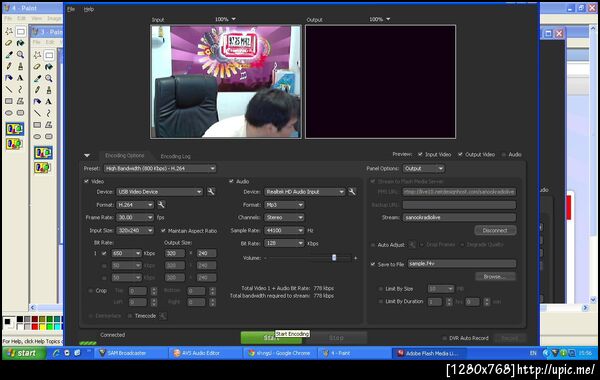Viewport: 600px width, 380px height.
Task: Open audio device settings wrench icon
Action: click(352, 191)
